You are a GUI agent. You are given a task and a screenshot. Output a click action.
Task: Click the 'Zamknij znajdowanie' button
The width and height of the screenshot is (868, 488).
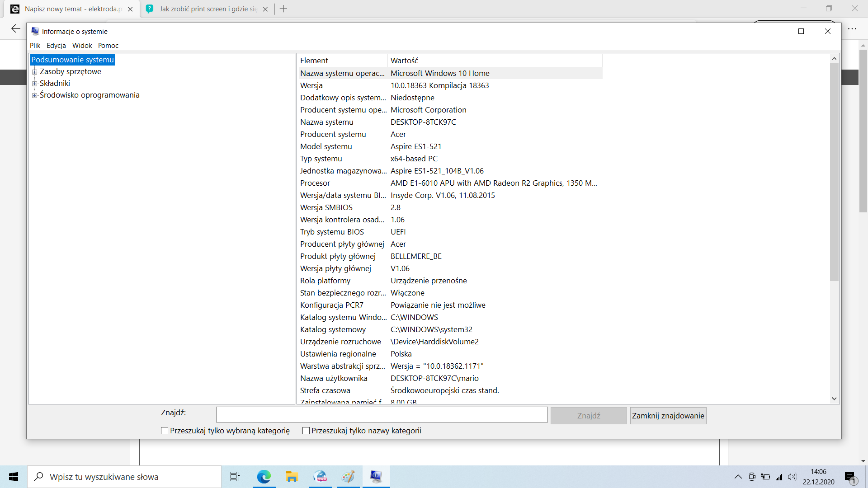point(668,416)
